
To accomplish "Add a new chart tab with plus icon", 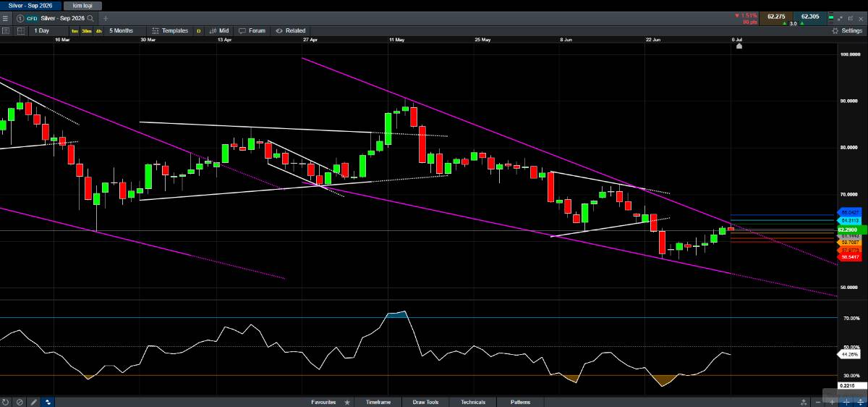I will [106, 18].
